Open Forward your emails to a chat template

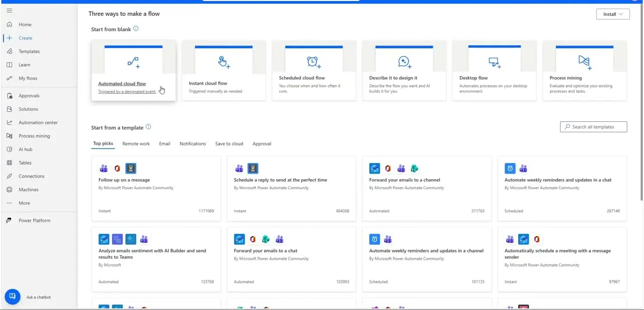pyautogui.click(x=291, y=259)
